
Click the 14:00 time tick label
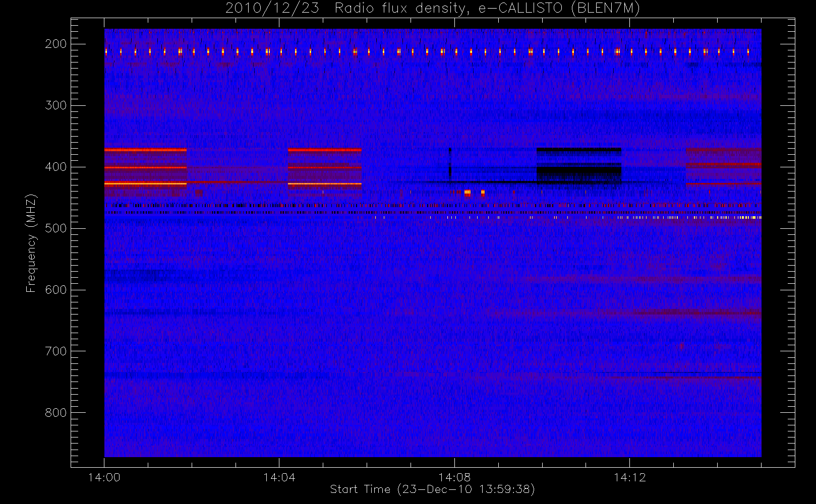[x=104, y=477]
